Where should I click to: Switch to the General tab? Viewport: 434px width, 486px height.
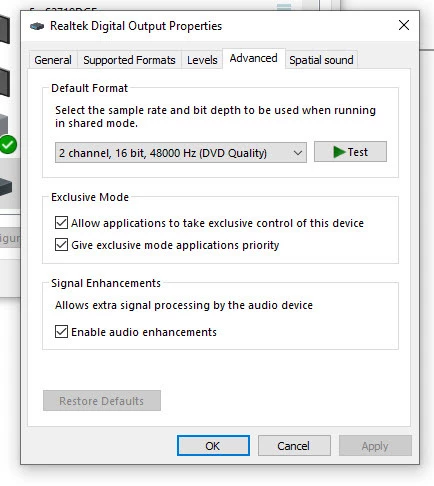[x=53, y=60]
